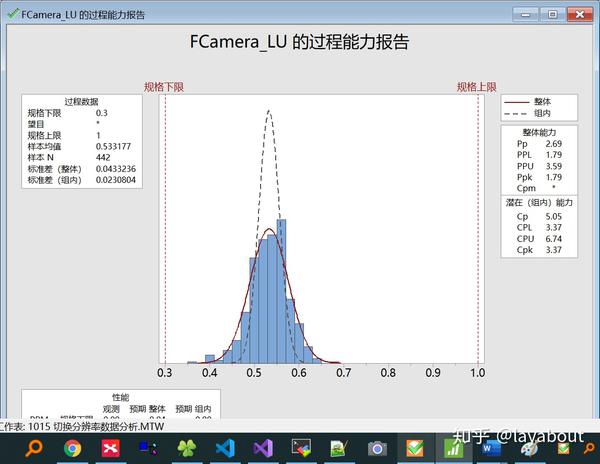
Task: Click the x-axis tick label 0.5
Action: [254, 373]
